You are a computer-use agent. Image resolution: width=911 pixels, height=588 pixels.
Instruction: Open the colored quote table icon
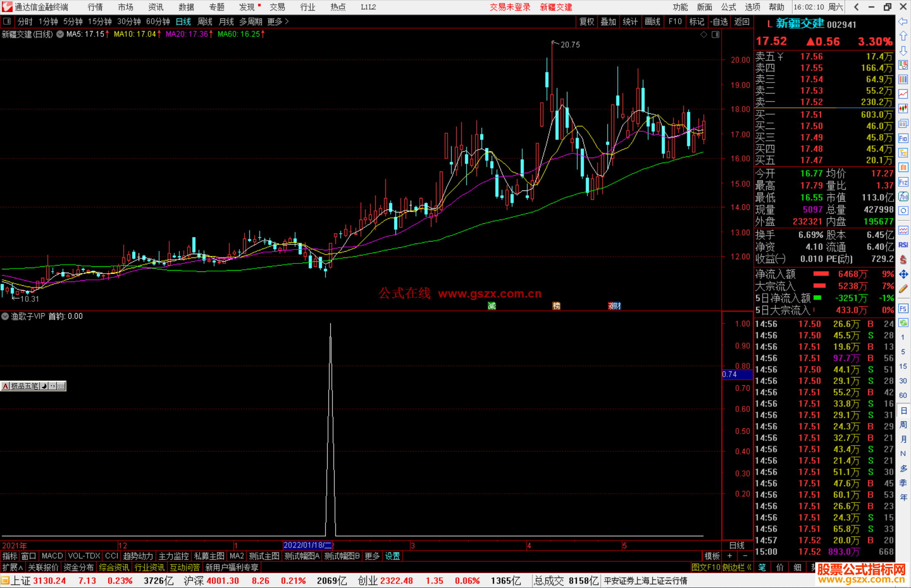pos(903,80)
